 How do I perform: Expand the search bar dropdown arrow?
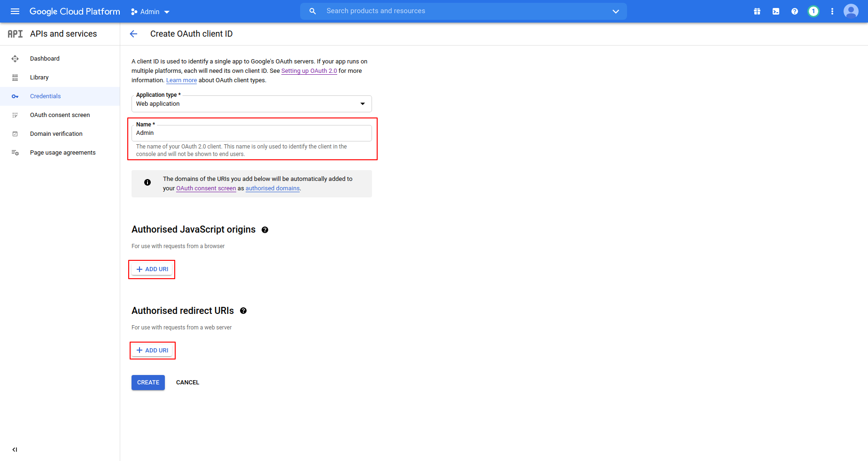pos(616,11)
